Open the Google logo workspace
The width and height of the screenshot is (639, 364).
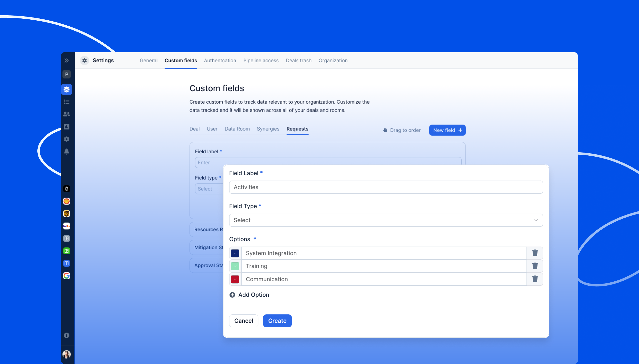(x=67, y=276)
